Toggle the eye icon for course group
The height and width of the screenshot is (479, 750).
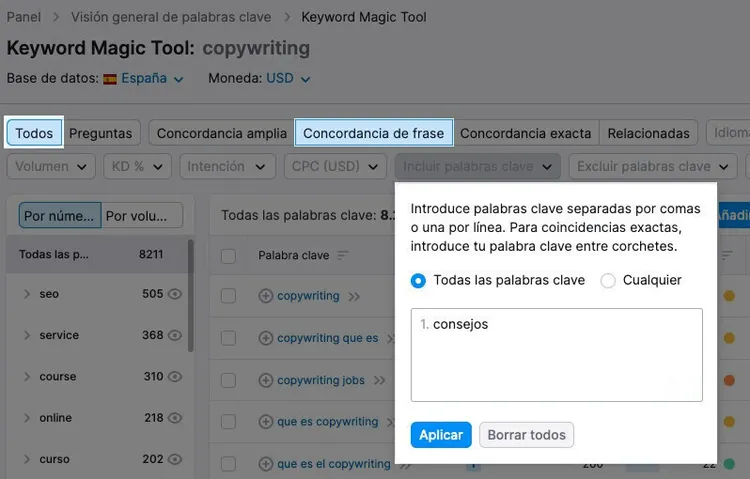click(175, 377)
